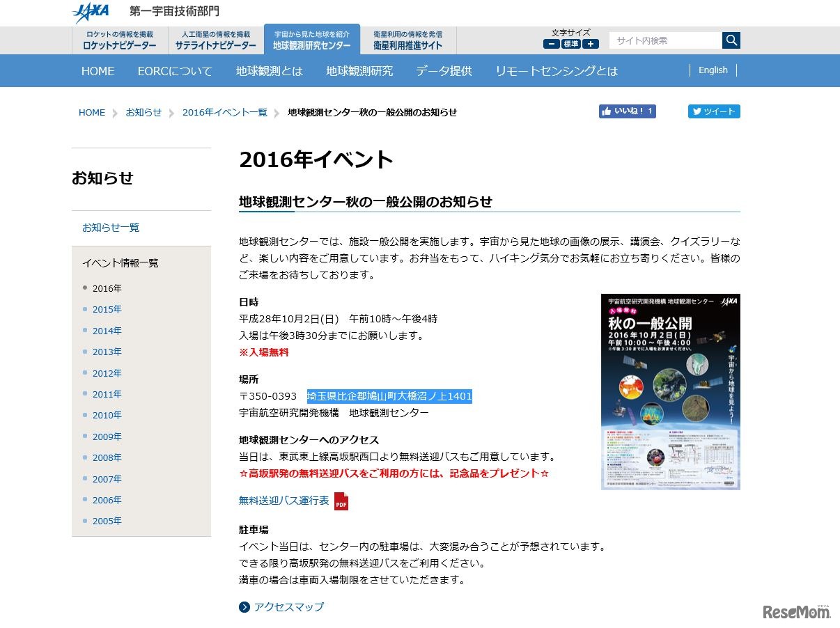Click the アクセスマップ link

pyautogui.click(x=288, y=606)
